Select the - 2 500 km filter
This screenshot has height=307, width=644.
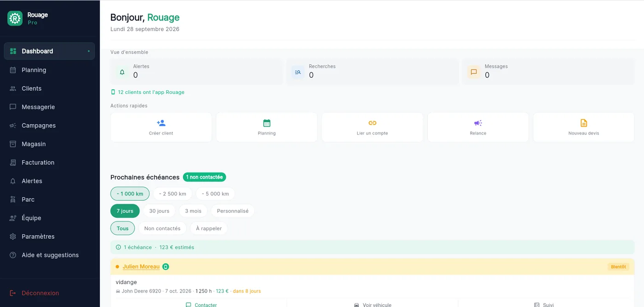coord(172,194)
